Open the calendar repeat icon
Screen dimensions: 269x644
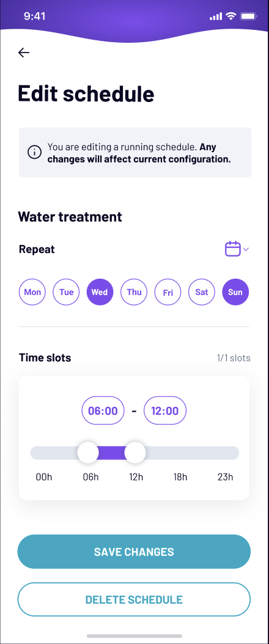(x=232, y=249)
